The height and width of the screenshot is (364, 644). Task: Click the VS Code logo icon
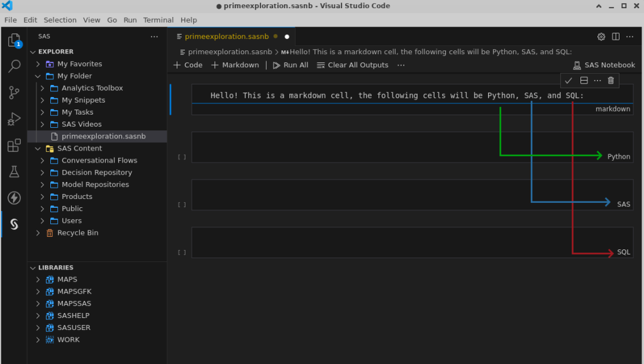(x=8, y=6)
